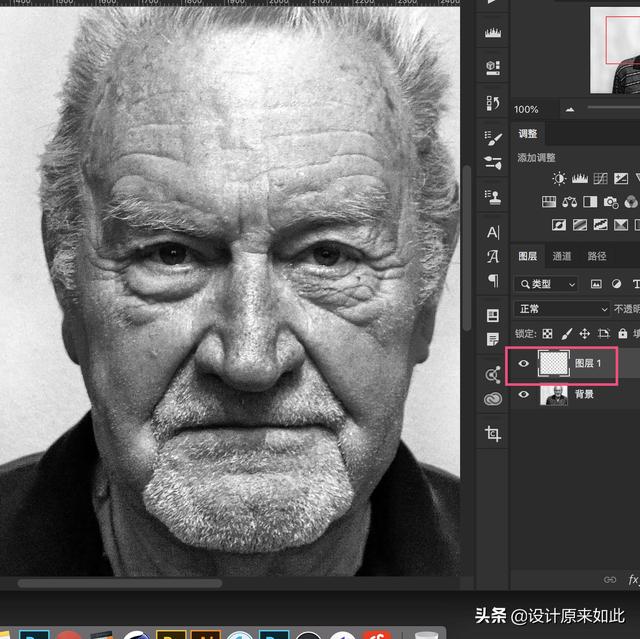Viewport: 640px width, 639px height.
Task: Open the Brush Settings panel icon
Action: (x=493, y=138)
